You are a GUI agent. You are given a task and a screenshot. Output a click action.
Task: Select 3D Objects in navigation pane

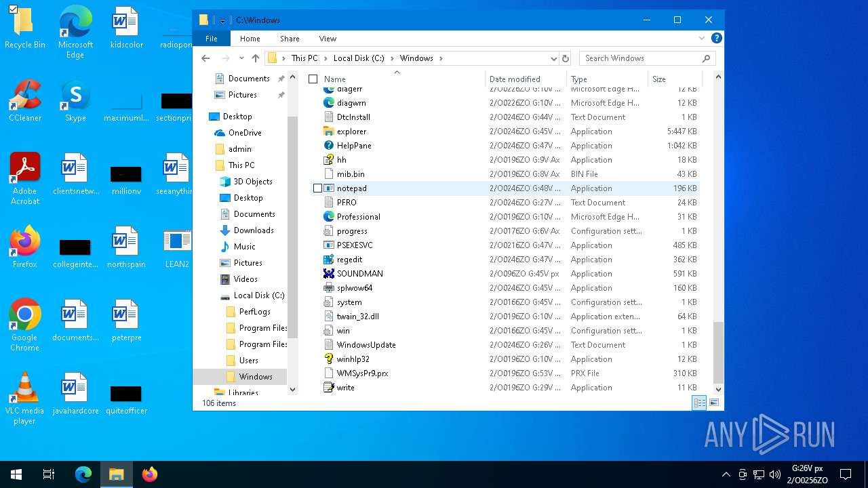pos(252,182)
